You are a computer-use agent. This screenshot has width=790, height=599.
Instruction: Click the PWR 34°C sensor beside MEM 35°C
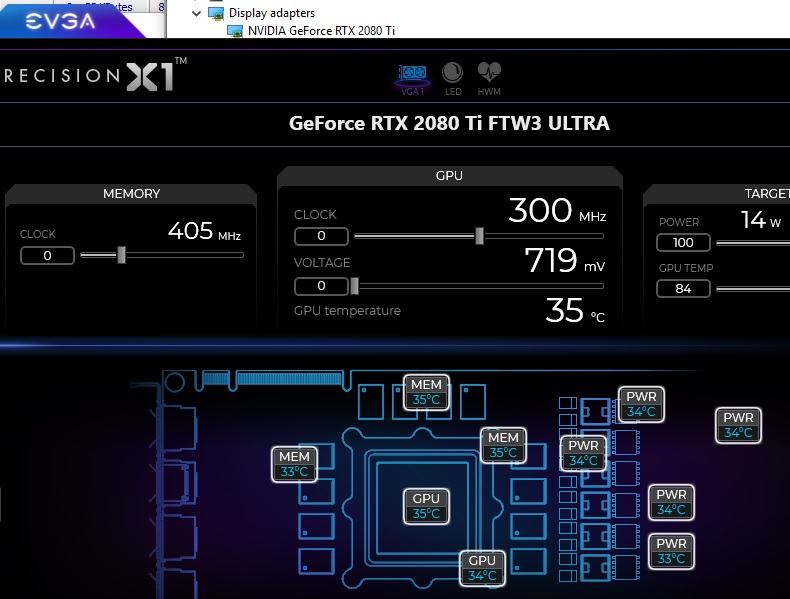tap(583, 453)
